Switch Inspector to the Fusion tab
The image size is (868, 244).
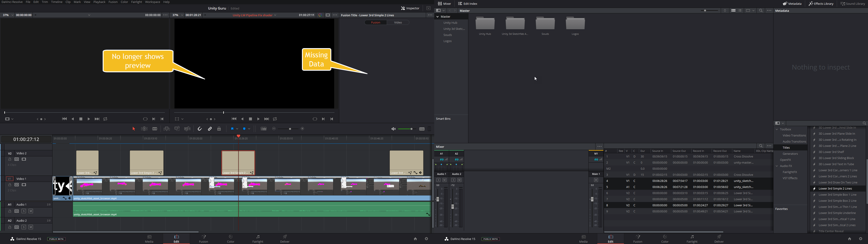[x=376, y=23]
